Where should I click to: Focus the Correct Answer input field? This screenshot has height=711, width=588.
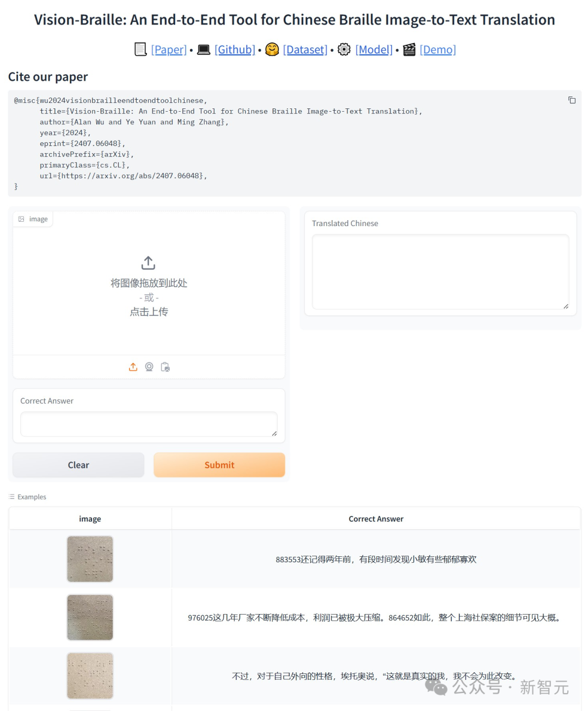[149, 424]
